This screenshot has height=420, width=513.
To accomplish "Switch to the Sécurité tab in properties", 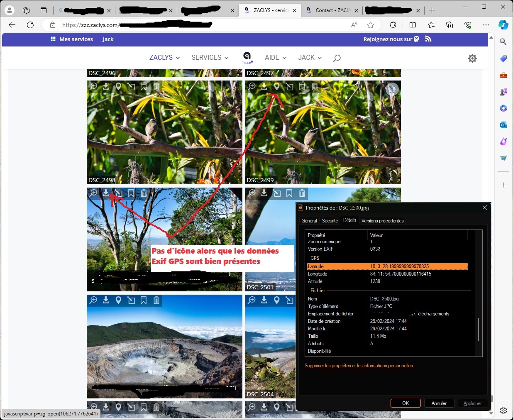I will click(330, 221).
